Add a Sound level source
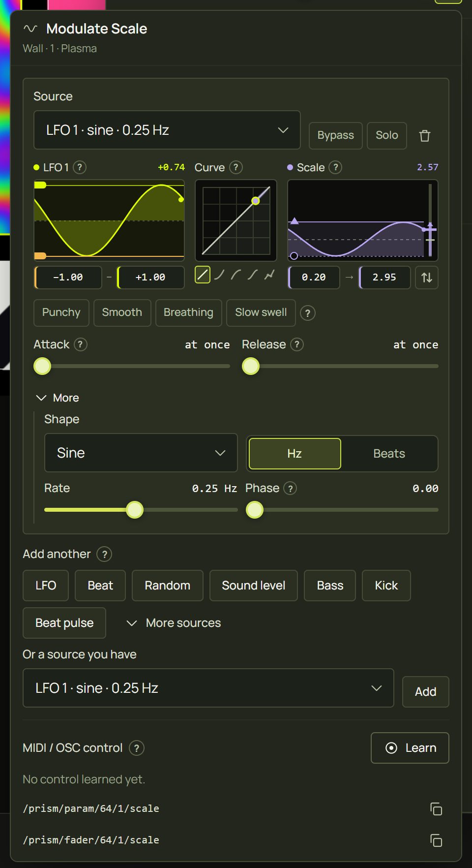 pos(254,586)
